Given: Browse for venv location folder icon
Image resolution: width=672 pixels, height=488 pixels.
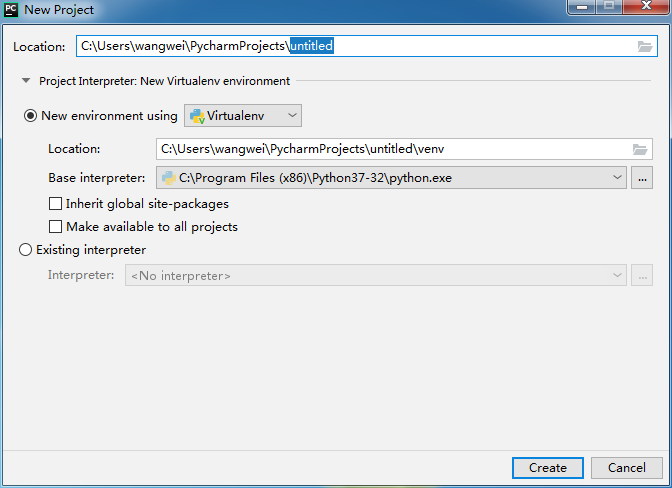Looking at the screenshot, I should [x=640, y=149].
